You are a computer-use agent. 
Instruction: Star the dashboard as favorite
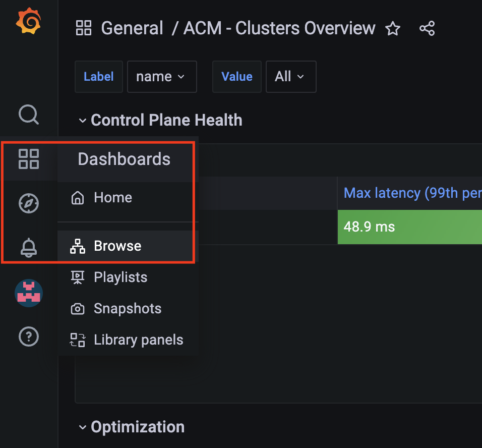click(393, 29)
